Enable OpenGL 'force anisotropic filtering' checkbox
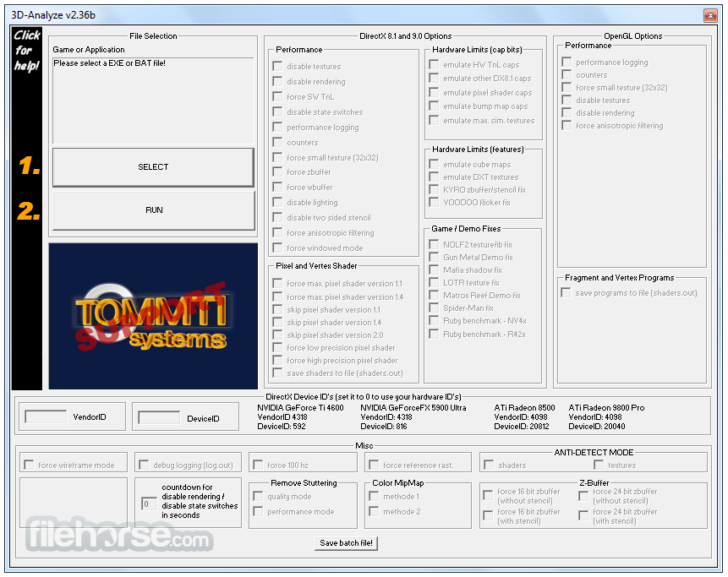Screen dimensions: 728x577 pyautogui.click(x=567, y=125)
